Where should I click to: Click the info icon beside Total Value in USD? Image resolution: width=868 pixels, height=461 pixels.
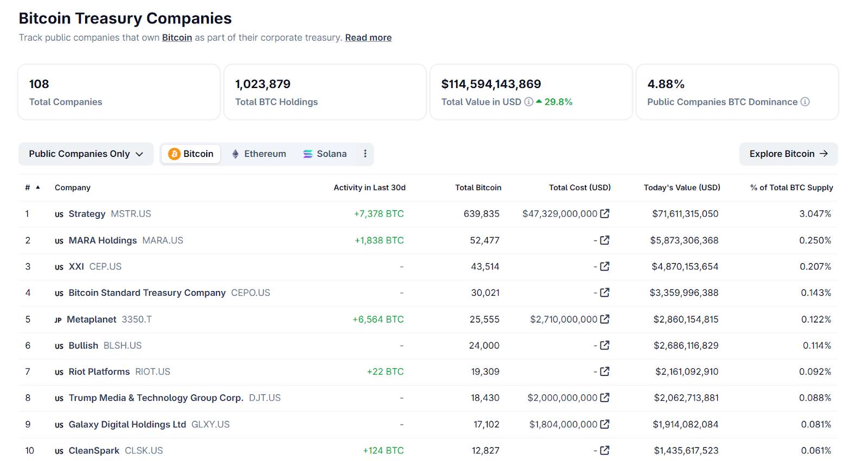pos(528,102)
